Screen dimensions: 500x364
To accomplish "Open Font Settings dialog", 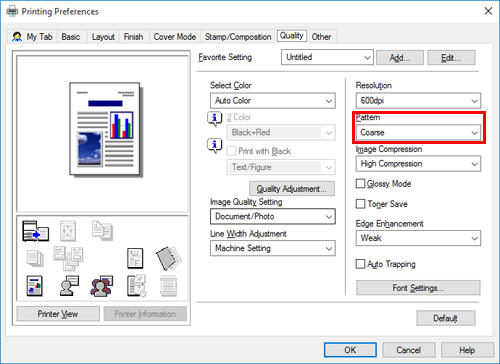I will pyautogui.click(x=418, y=288).
